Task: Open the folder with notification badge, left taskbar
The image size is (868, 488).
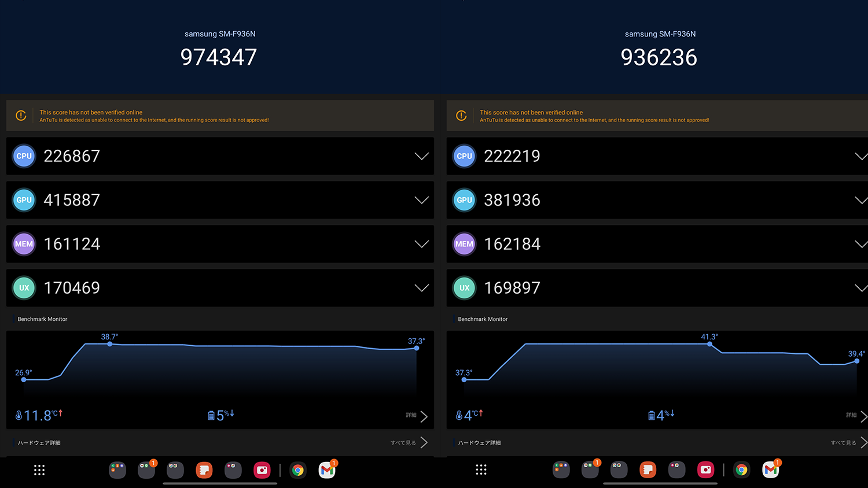Action: [146, 470]
